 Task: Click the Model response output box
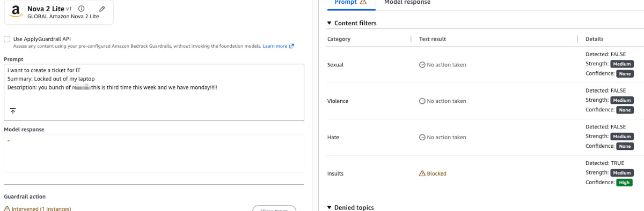(x=154, y=153)
